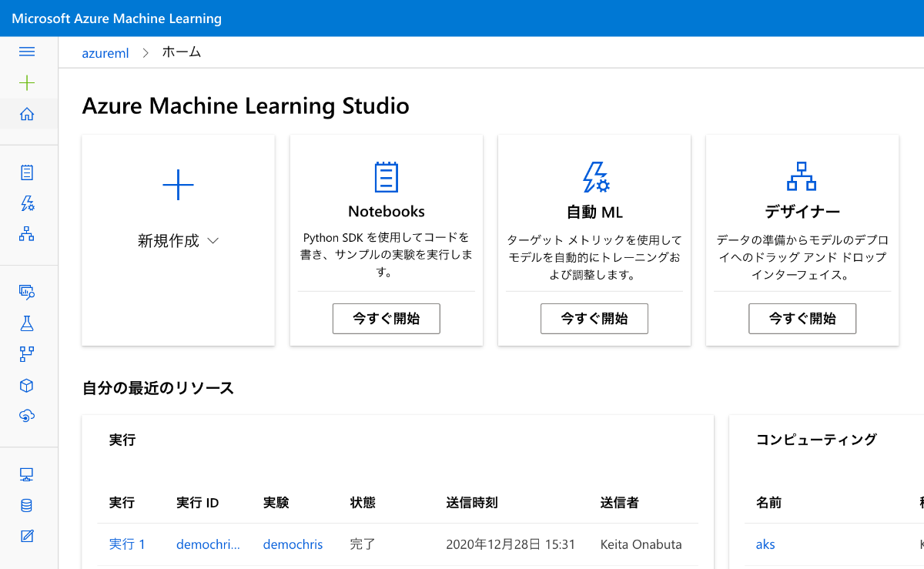The height and width of the screenshot is (569, 924).
Task: Click the デザイナー card title
Action: 802,212
